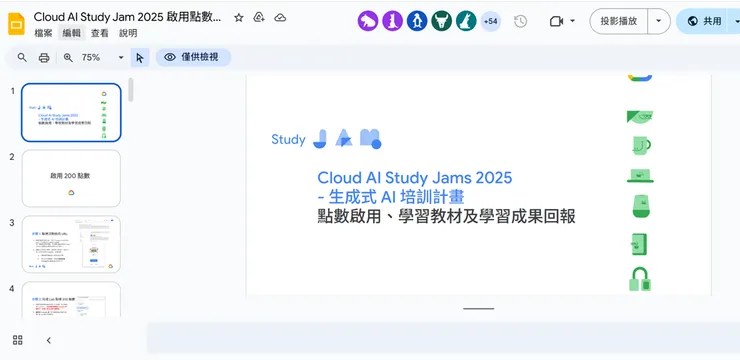Viewport: 740px width, 360px height.
Task: Click the green laptop icon on slide
Action: tap(640, 176)
